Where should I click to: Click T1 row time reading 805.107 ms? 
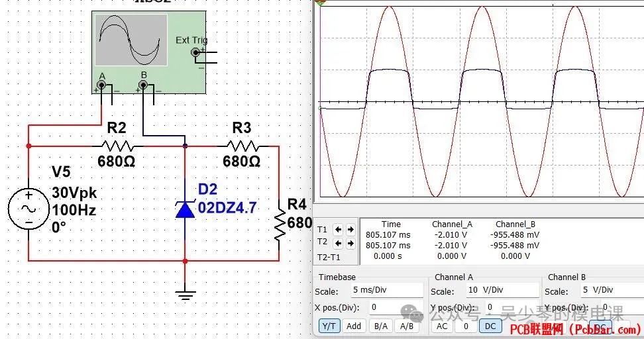coord(388,235)
